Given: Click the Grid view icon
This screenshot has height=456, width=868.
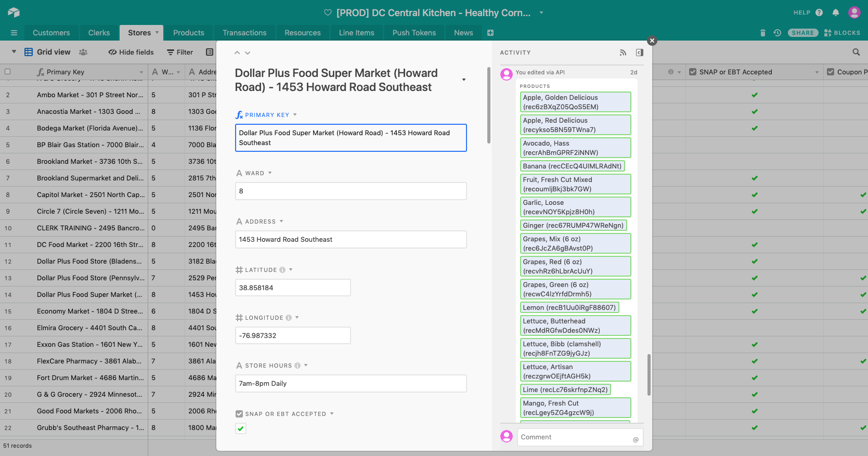Looking at the screenshot, I should click(29, 52).
